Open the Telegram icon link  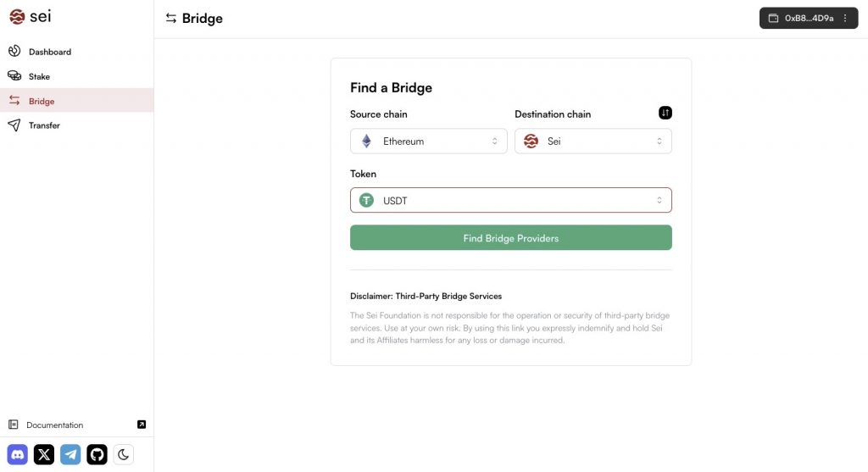point(70,454)
